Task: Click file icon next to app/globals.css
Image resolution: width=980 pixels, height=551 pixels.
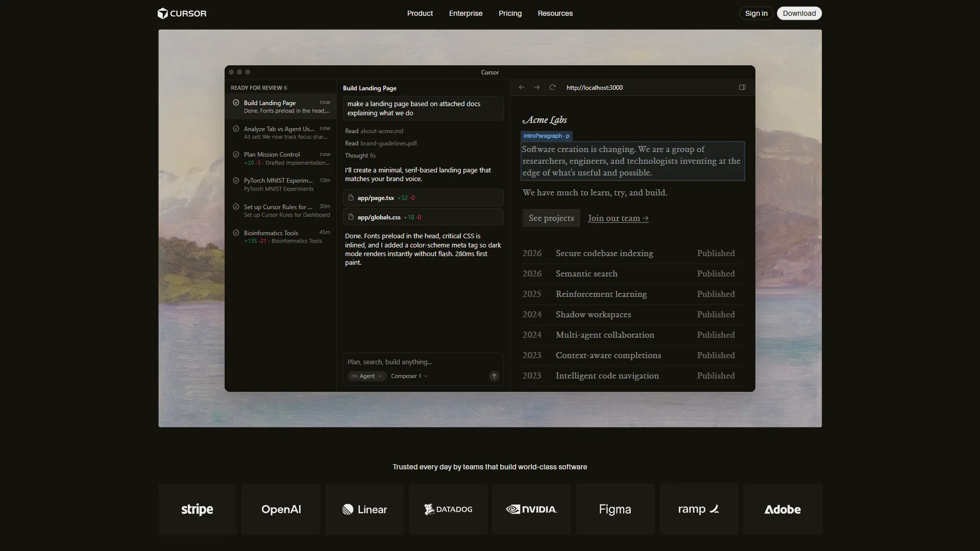Action: [x=351, y=217]
